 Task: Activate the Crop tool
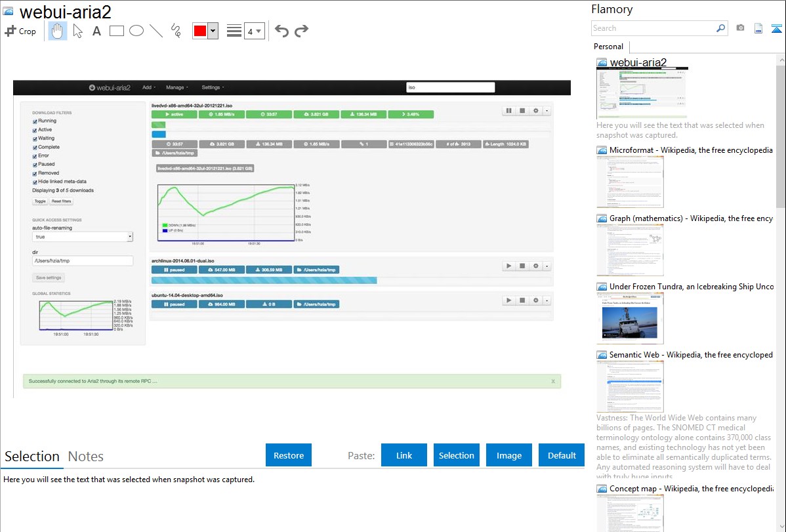[20, 31]
